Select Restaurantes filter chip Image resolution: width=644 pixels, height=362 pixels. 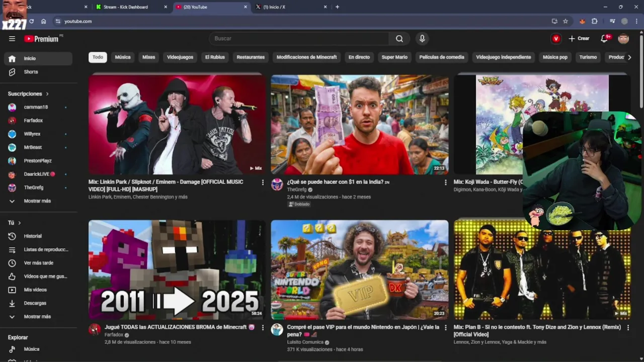(251, 57)
